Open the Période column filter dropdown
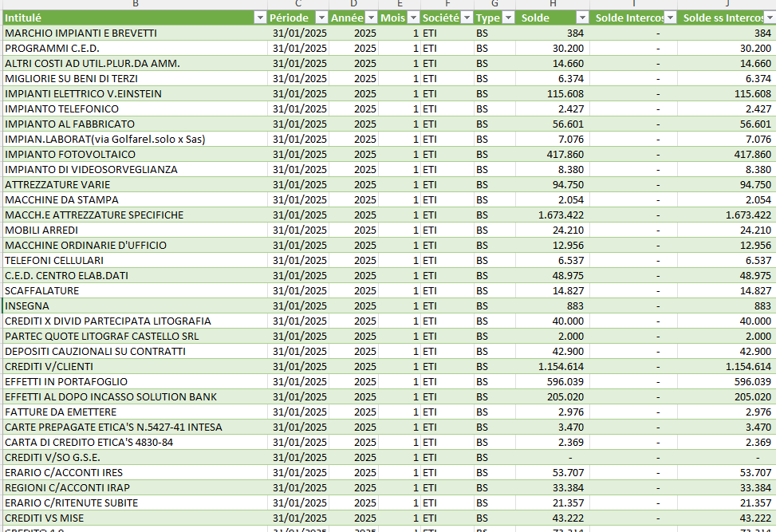The height and width of the screenshot is (532, 776). click(321, 18)
